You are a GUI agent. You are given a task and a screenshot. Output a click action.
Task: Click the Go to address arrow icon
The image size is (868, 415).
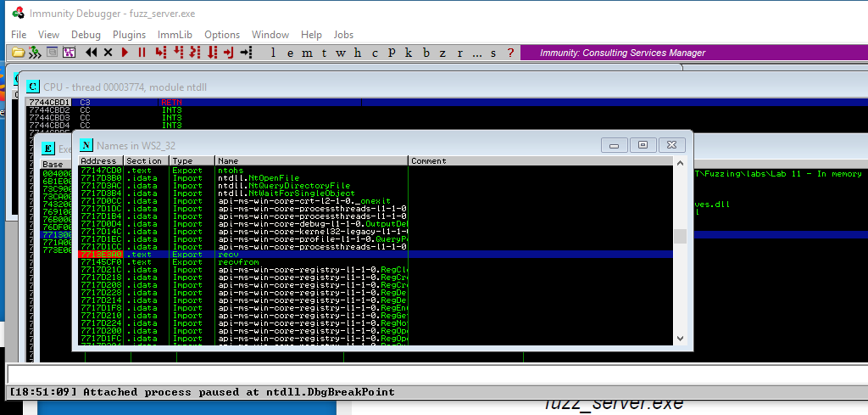[x=247, y=53]
